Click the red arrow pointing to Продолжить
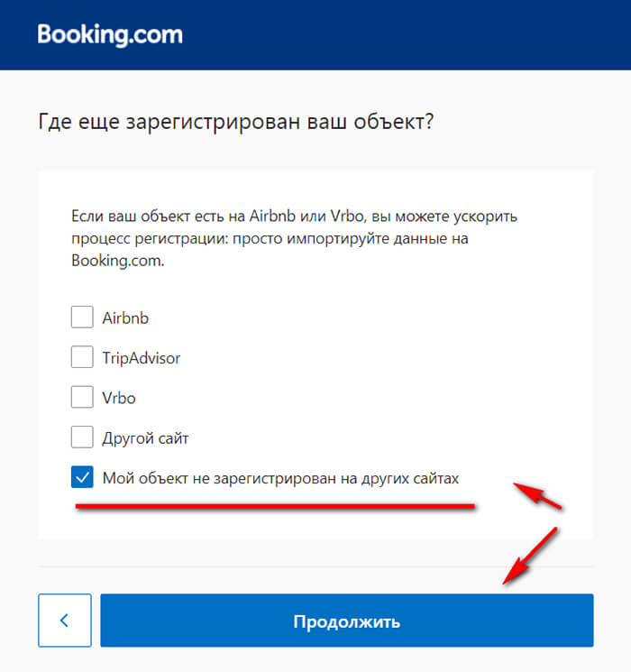 [530, 556]
